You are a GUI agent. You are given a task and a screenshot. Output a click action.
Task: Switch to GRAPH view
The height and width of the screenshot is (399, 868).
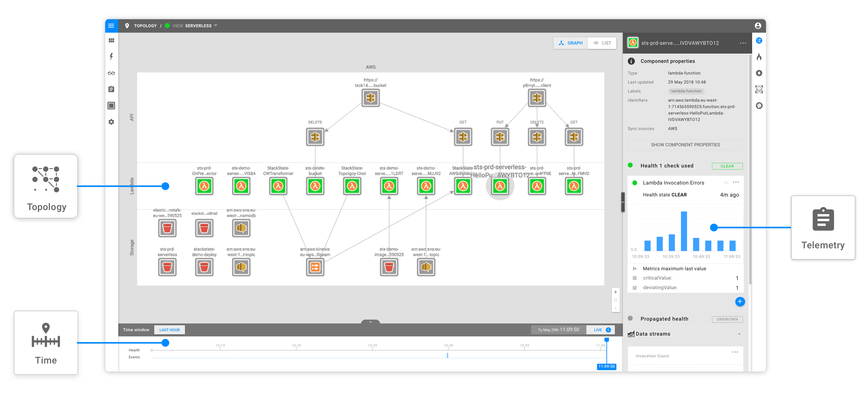[571, 43]
